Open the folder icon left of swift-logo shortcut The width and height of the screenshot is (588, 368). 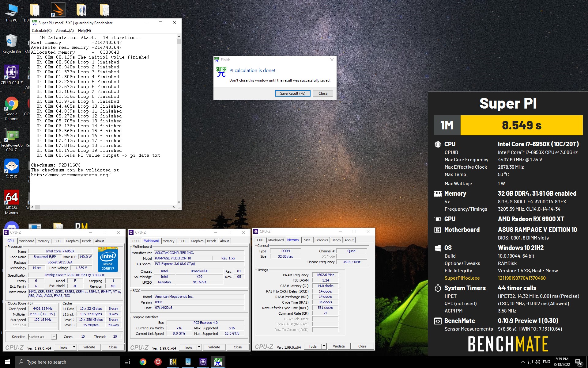tap(35, 10)
